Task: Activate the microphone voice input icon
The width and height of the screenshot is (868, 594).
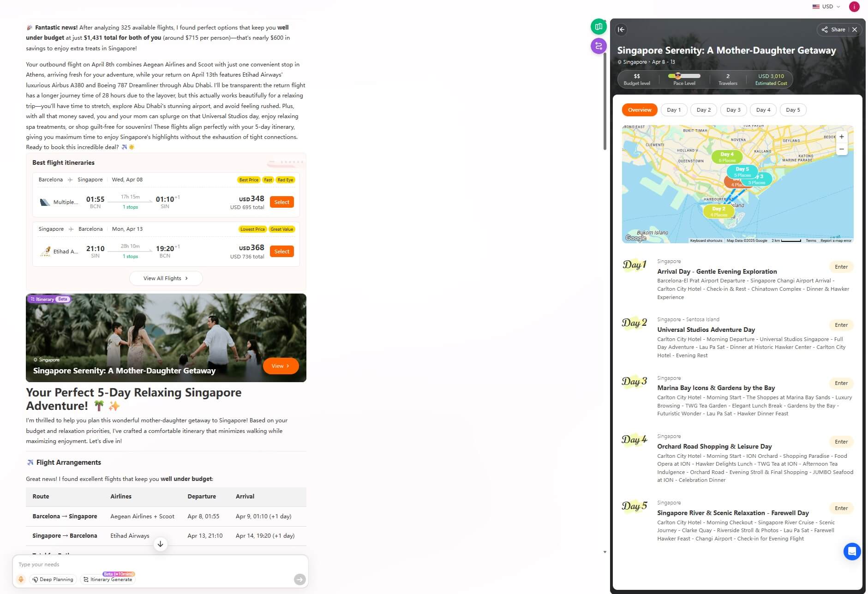Action: point(20,579)
